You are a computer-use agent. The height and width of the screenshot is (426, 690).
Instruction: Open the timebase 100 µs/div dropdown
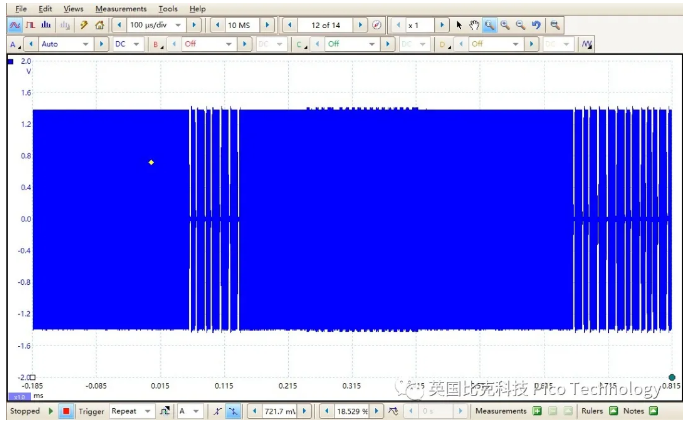point(179,24)
